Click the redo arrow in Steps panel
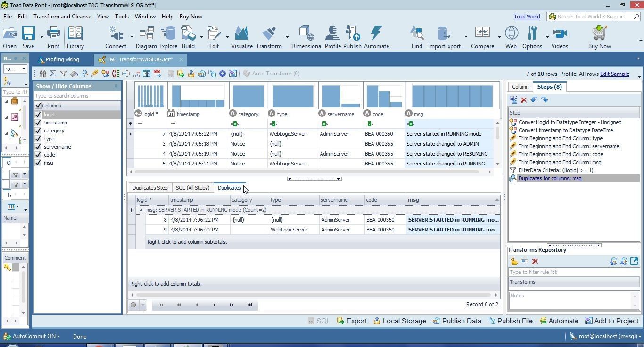Viewport: 644px width, 347px height. pyautogui.click(x=545, y=100)
